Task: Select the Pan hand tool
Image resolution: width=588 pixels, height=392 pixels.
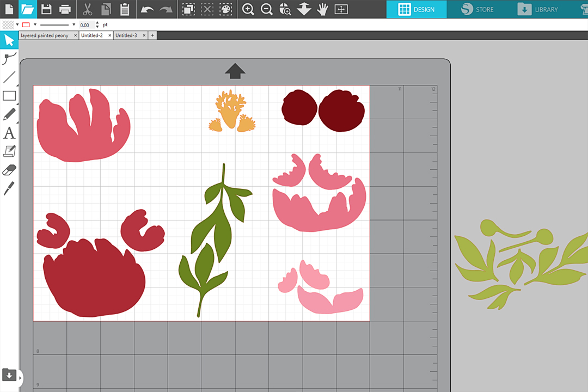Action: 322,9
